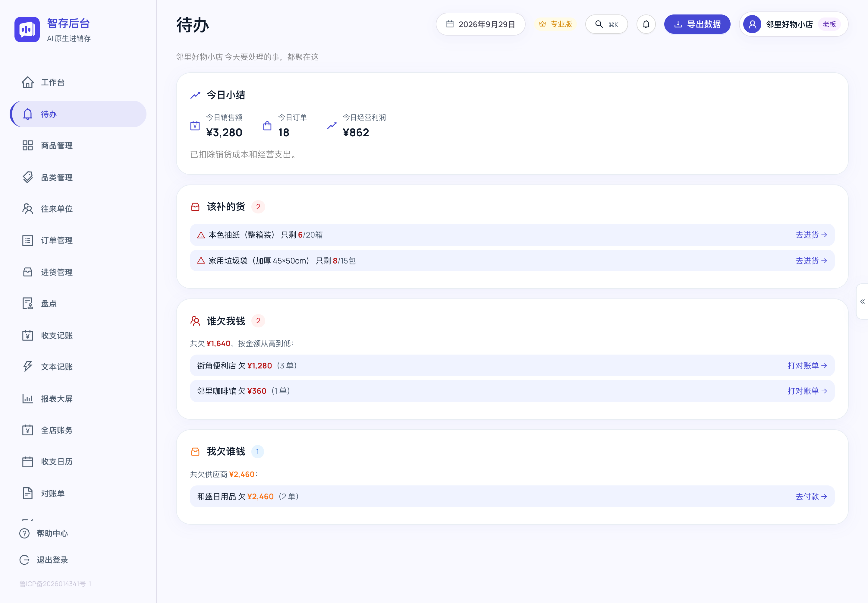Click 去付款 for 和盛日用品
868x603 pixels.
pos(811,497)
